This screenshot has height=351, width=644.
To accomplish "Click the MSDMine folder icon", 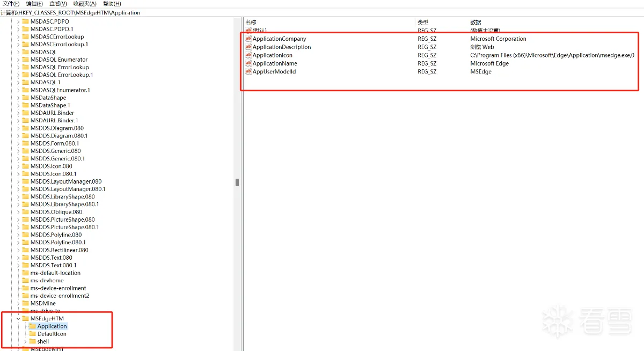I will click(25, 303).
